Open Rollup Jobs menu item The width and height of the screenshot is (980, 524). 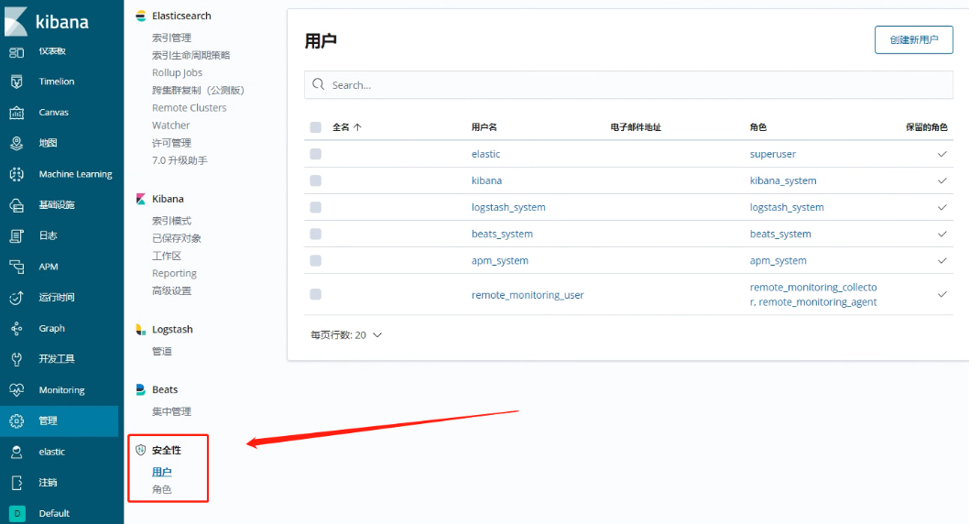[177, 72]
